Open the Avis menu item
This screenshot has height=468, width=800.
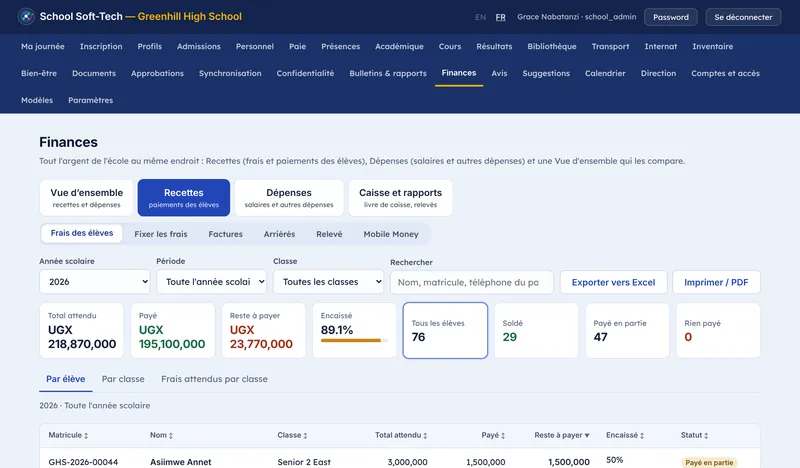tap(499, 73)
